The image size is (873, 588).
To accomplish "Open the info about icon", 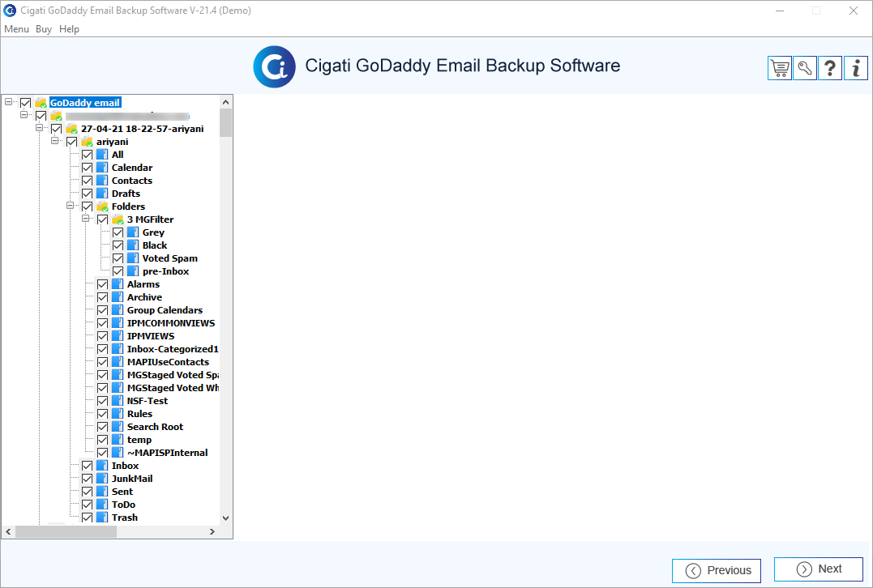I will click(856, 68).
